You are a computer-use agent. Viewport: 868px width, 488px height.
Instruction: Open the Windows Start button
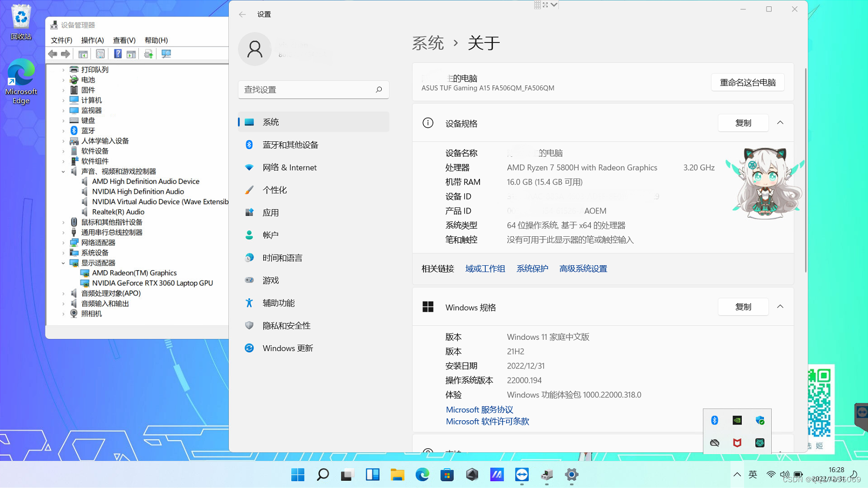click(298, 475)
